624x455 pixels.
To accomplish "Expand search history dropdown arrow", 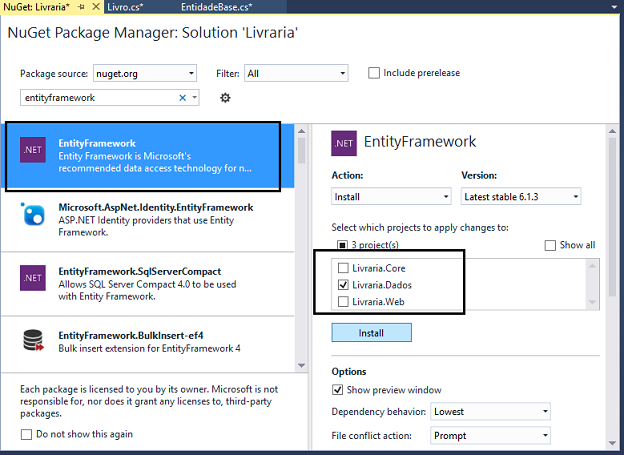I will pos(195,97).
